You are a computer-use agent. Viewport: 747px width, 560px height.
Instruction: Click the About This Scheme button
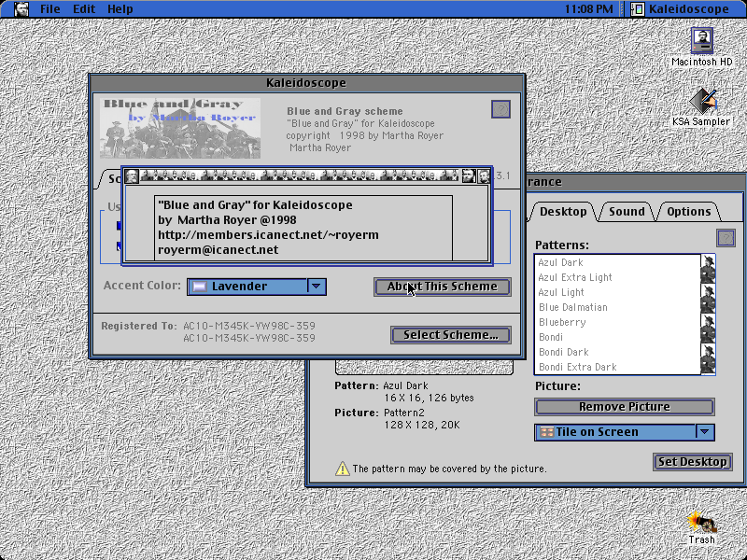[x=443, y=287]
